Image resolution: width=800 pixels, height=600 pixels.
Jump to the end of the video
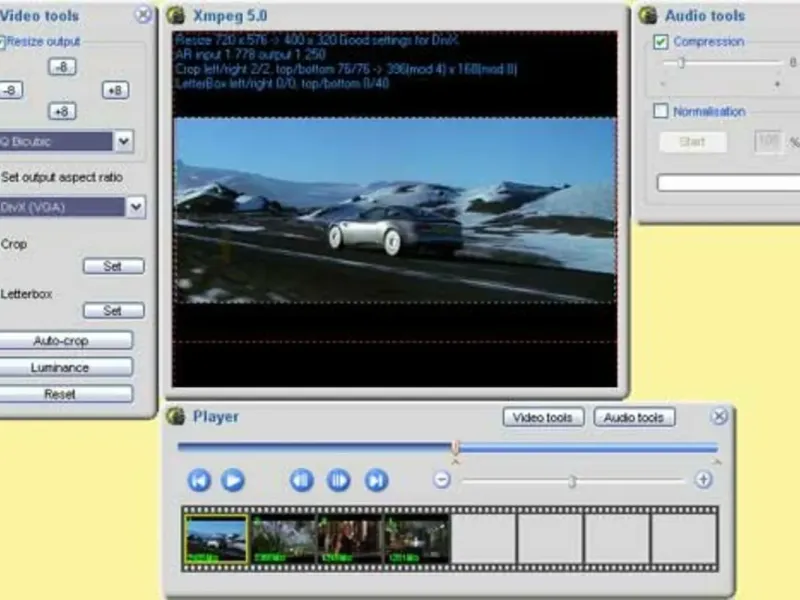pos(377,480)
